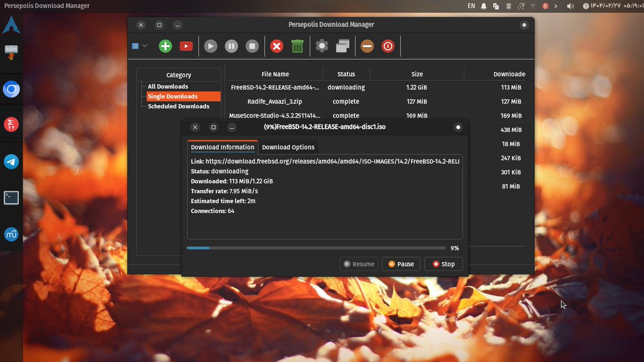Minimize to tray with the stacked windows icon

click(342, 46)
